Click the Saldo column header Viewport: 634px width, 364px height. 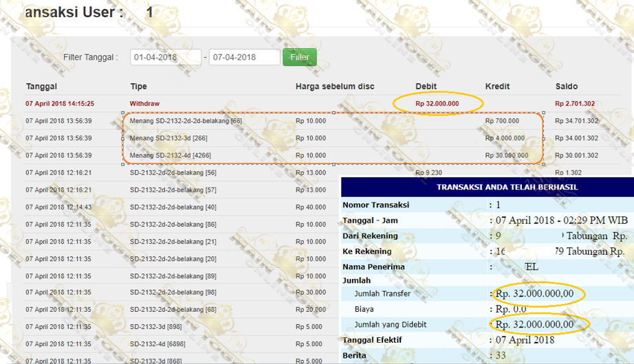coord(567,87)
